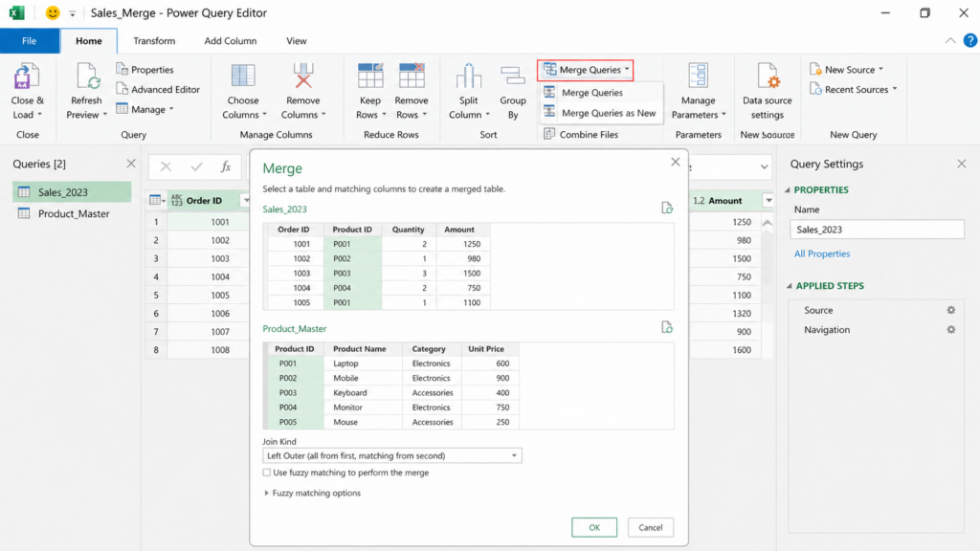980x551 pixels.
Task: Click the table menu icon in grid corner
Action: tap(156, 201)
